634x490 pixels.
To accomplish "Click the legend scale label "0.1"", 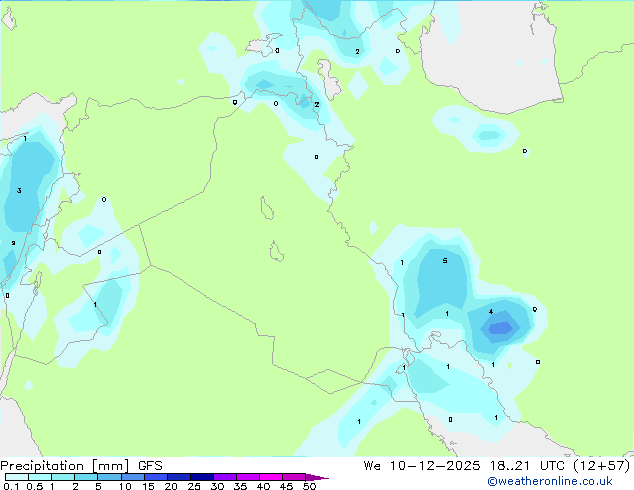I will click(x=11, y=486).
